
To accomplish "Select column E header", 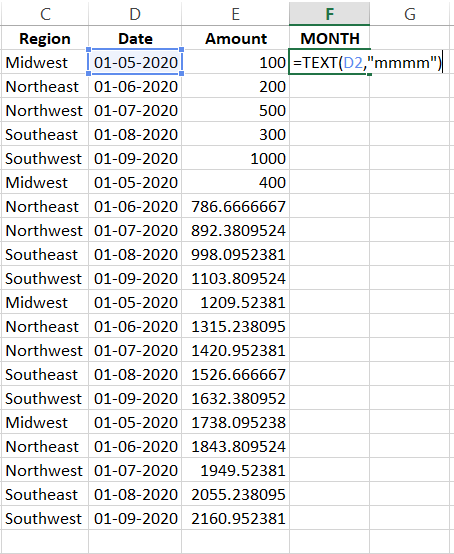I will pos(235,14).
